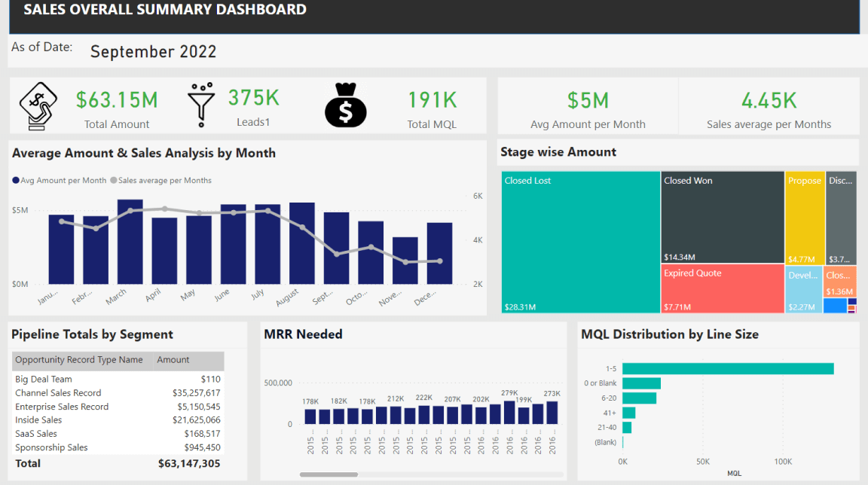Click the hand holding dollar tag icon
This screenshot has height=485, width=868.
click(38, 106)
